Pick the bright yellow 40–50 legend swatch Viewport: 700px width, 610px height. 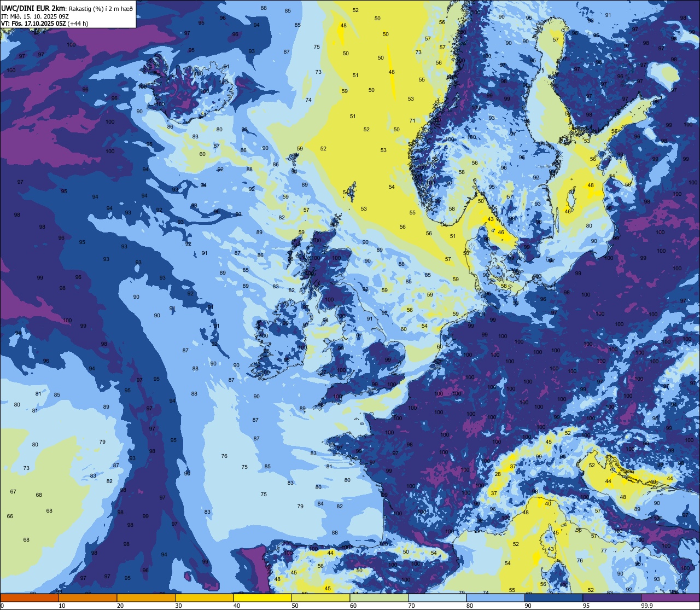pyautogui.click(x=262, y=597)
